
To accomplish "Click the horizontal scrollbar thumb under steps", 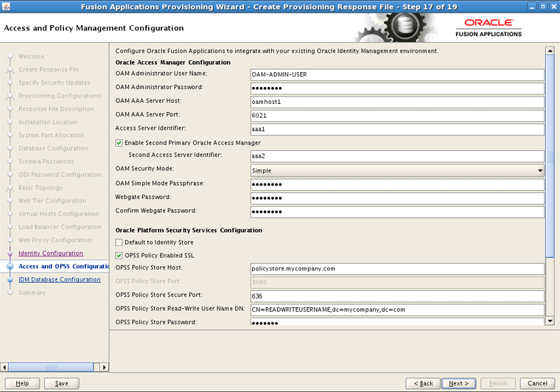I will point(51,367).
